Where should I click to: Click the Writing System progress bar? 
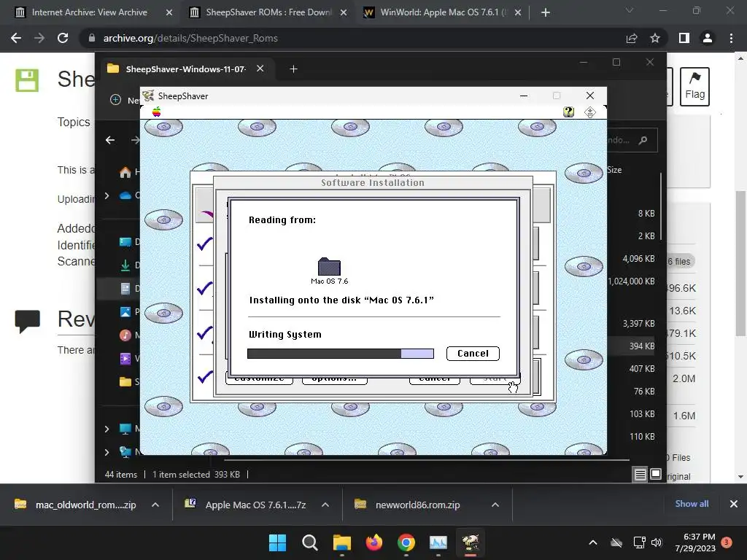(x=341, y=354)
